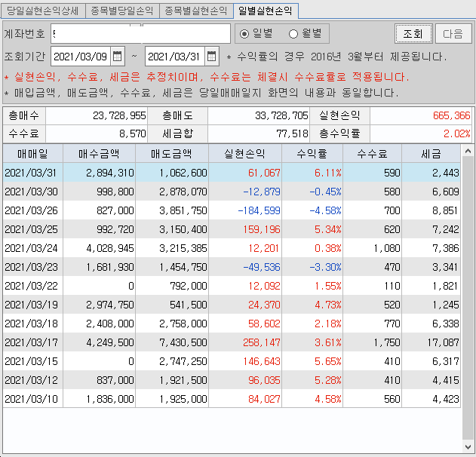Click the 수익률 column header
The image size is (476, 457).
[315, 153]
